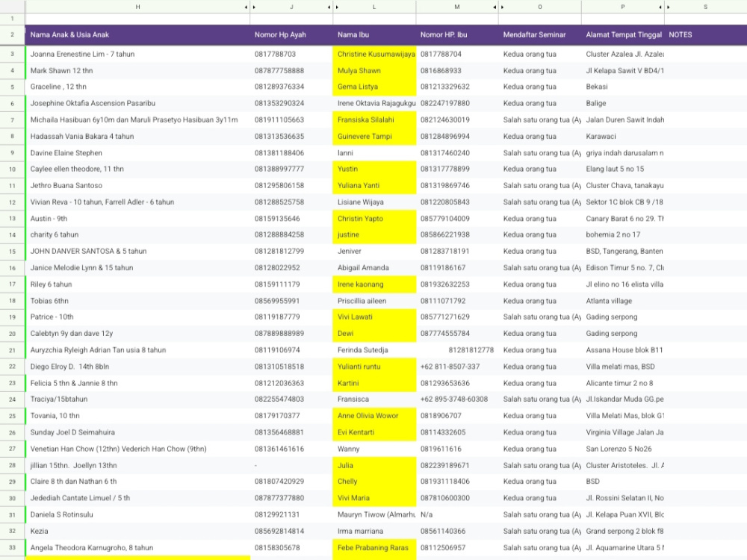Select column L header

374,7
